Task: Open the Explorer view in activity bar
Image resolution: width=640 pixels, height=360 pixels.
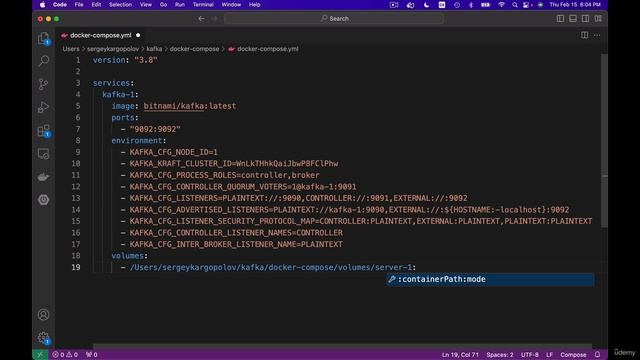Action: pyautogui.click(x=43, y=38)
